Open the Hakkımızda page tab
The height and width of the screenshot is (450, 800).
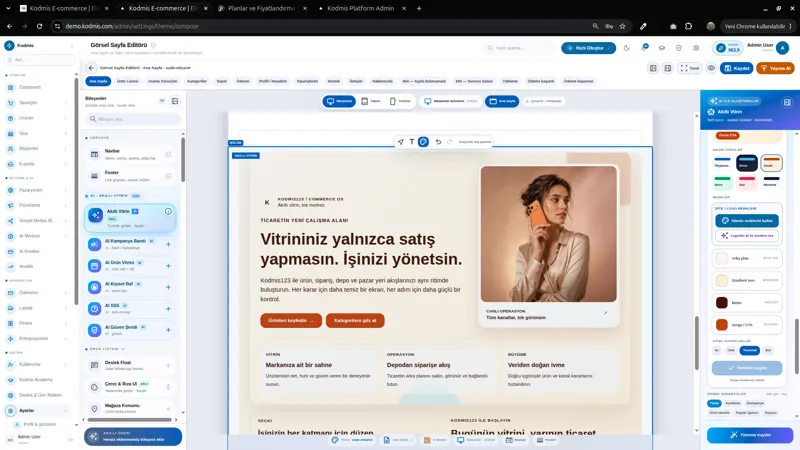[x=382, y=81]
